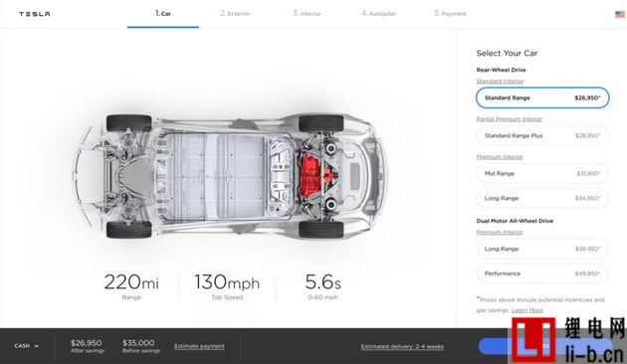The image size is (627, 364).
Task: Click the car chassis image
Action: 230,176
